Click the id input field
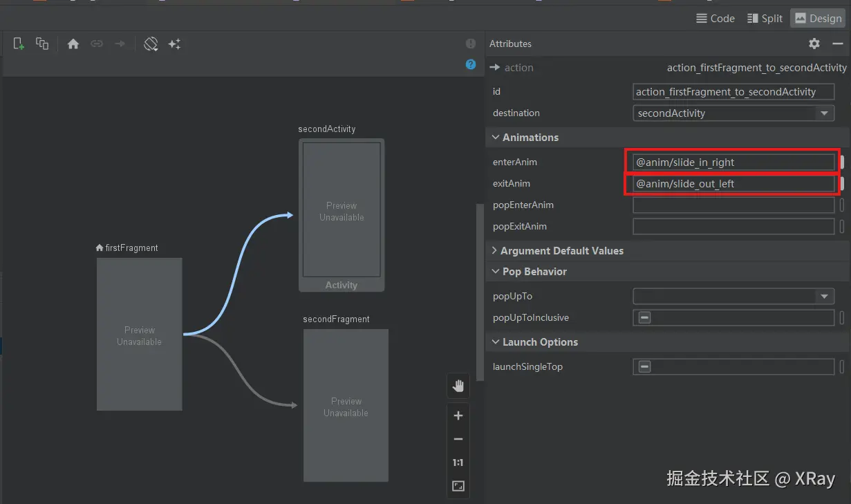The height and width of the screenshot is (504, 851). tap(733, 92)
